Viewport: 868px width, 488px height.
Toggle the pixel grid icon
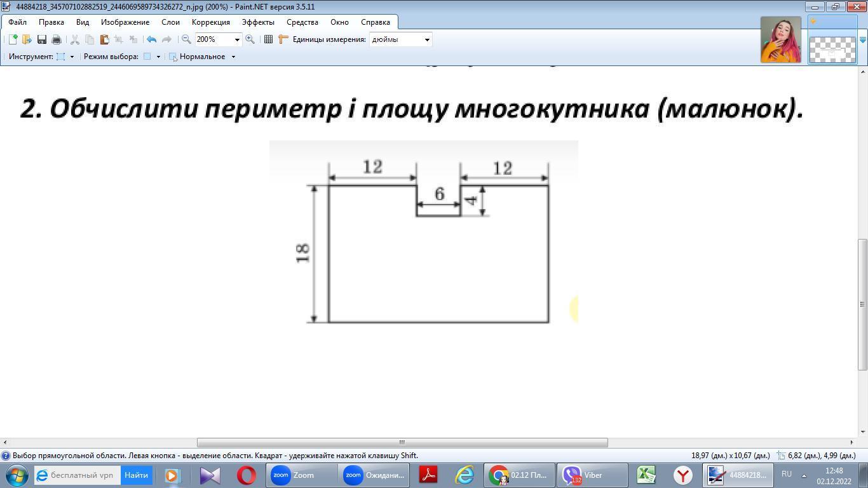pos(268,39)
